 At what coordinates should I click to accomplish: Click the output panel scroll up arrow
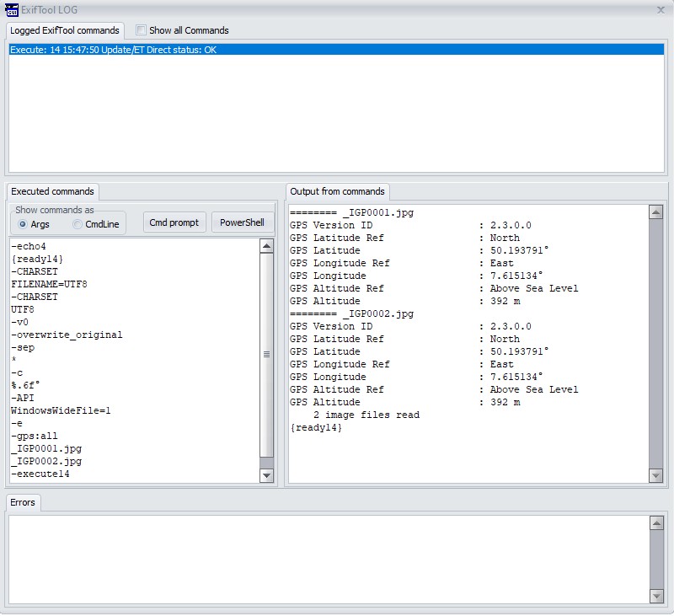[x=656, y=212]
